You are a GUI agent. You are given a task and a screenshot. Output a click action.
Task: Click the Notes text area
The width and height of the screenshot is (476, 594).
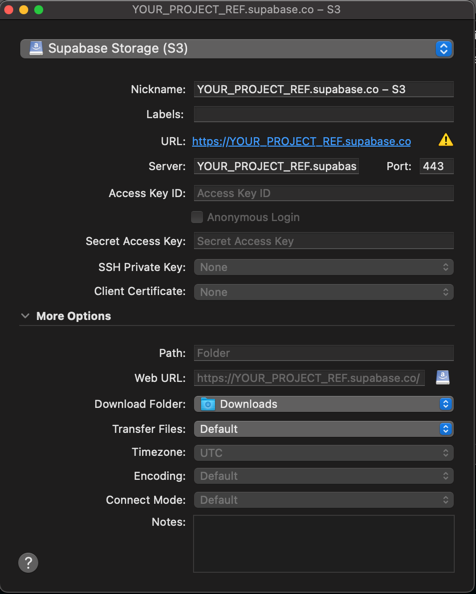[324, 544]
